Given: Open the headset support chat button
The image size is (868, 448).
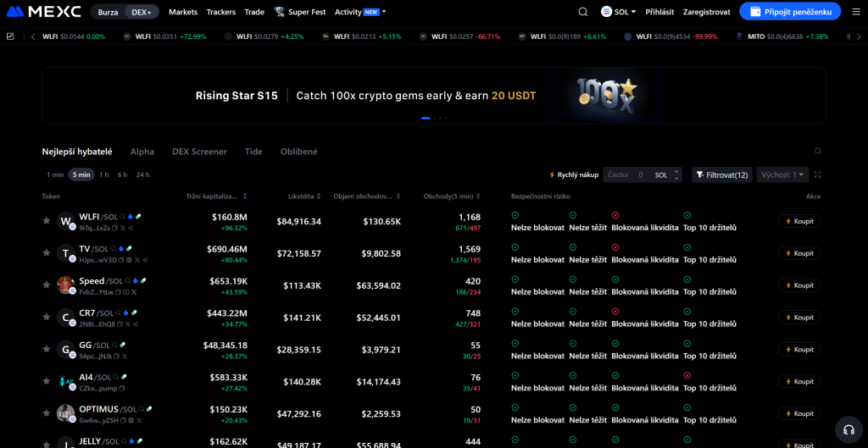Looking at the screenshot, I should [x=848, y=429].
